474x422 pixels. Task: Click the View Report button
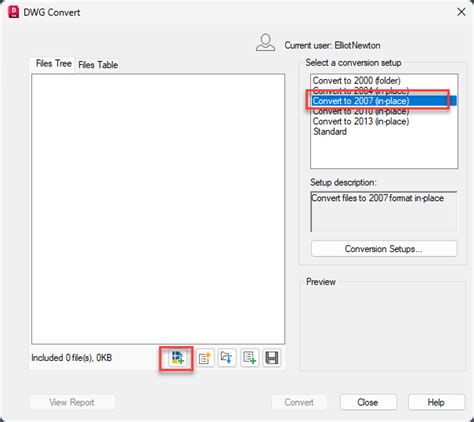tap(72, 402)
